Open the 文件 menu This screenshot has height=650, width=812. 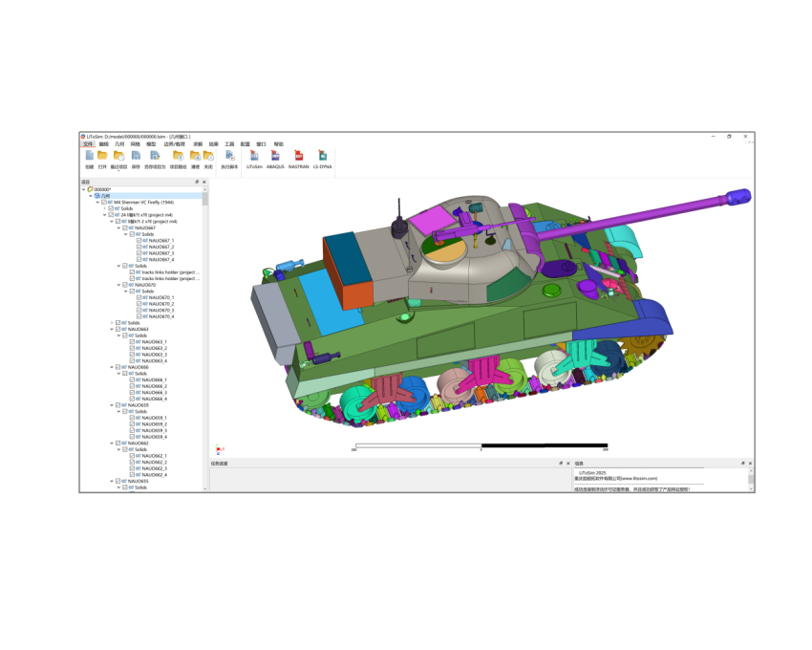[88, 144]
